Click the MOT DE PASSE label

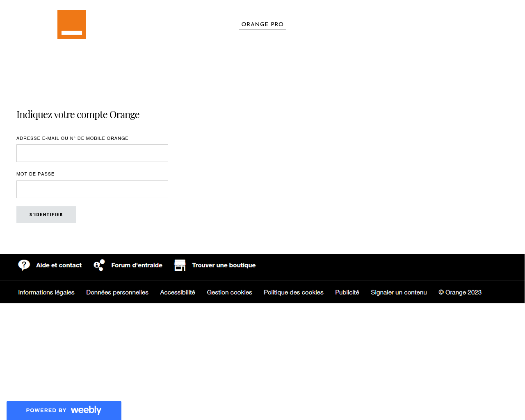[35, 174]
